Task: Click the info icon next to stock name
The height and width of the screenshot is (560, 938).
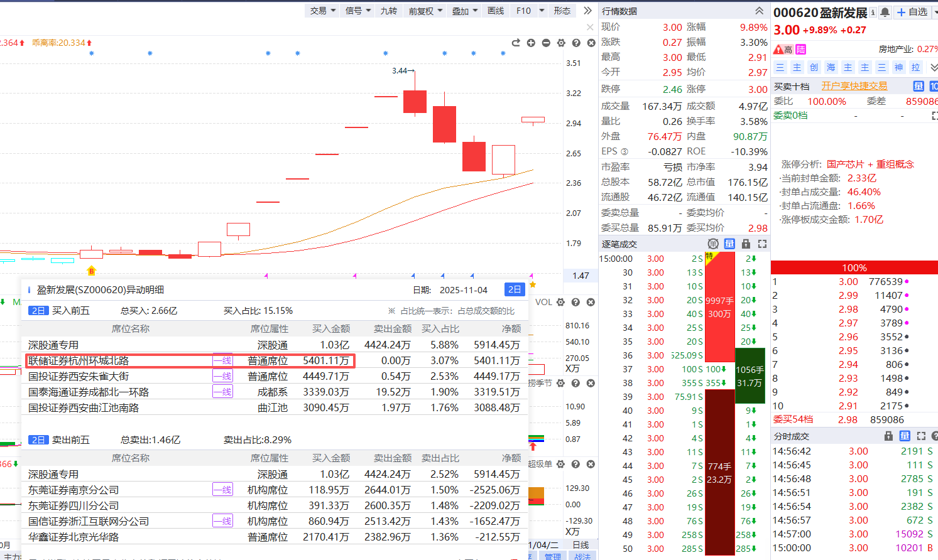Action: tap(873, 12)
